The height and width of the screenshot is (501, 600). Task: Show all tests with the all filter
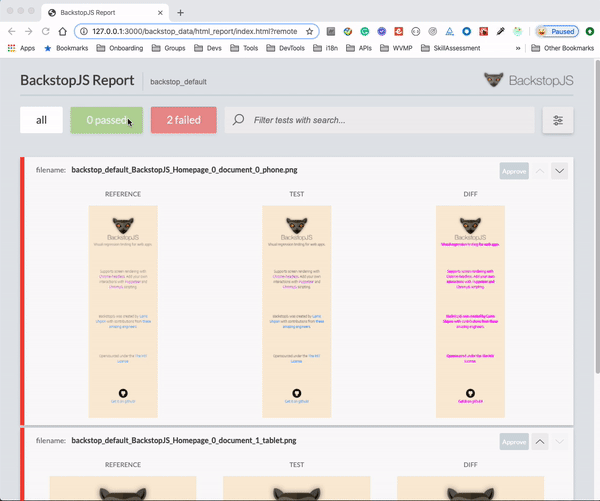pyautogui.click(x=41, y=120)
